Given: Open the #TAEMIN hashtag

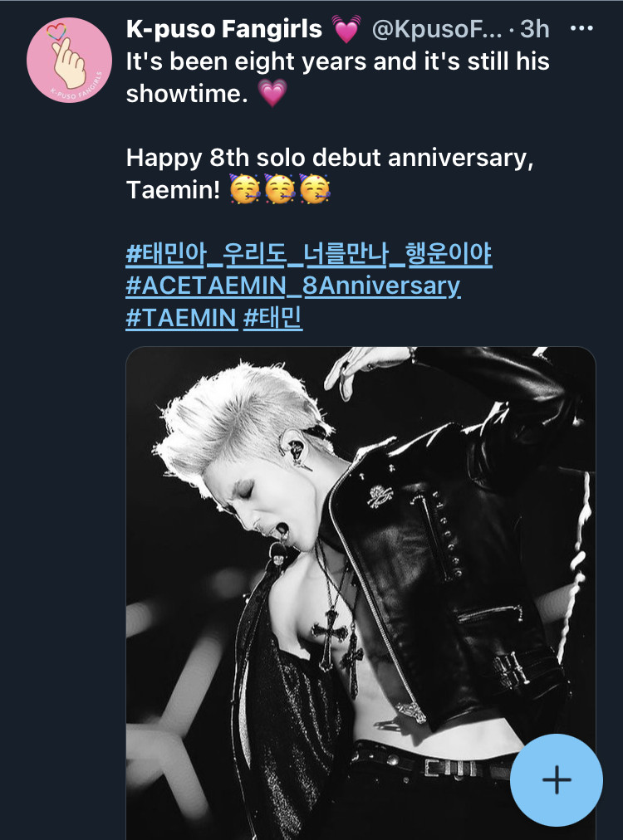Looking at the screenshot, I should pyautogui.click(x=181, y=318).
